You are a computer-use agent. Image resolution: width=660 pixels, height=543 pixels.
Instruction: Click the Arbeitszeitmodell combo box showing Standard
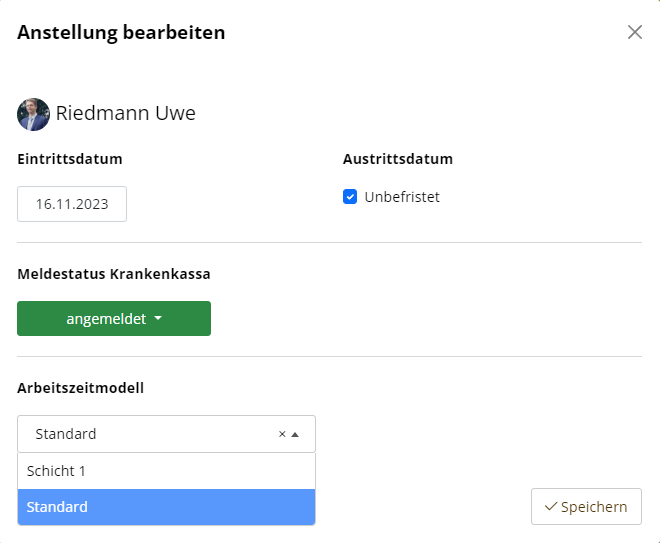[x=166, y=434]
